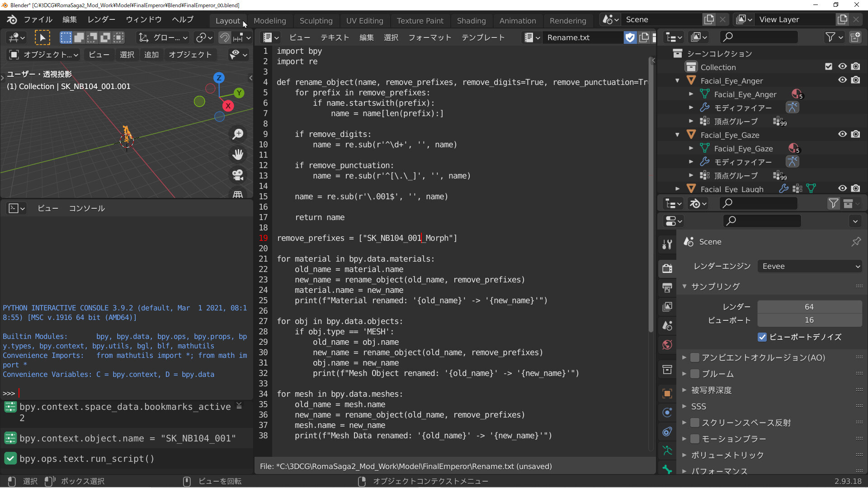Hide Facial_Eye_Gaze with its eye icon
The height and width of the screenshot is (488, 868).
(x=842, y=134)
